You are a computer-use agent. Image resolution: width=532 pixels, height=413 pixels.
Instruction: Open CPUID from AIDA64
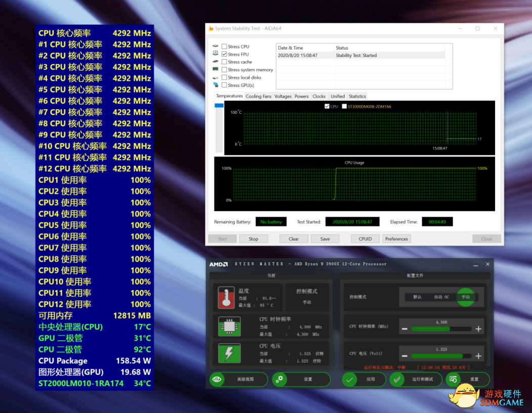click(366, 239)
